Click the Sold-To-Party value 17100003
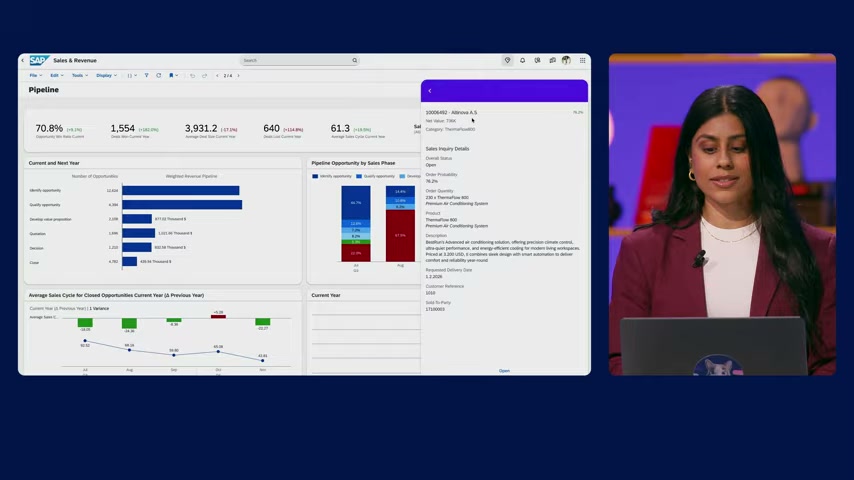The height and width of the screenshot is (480, 854). pyautogui.click(x=435, y=309)
